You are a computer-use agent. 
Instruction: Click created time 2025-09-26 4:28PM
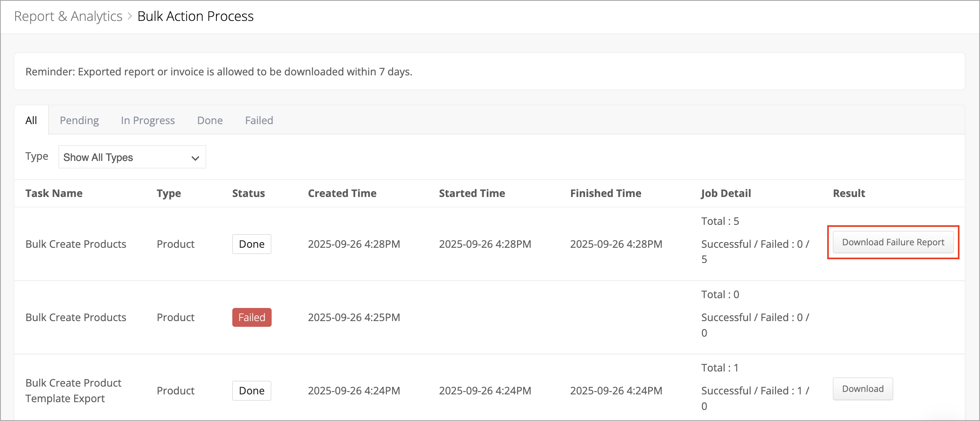(354, 244)
